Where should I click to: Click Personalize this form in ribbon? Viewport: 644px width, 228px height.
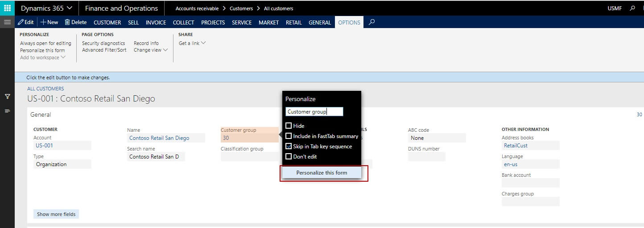(42, 50)
